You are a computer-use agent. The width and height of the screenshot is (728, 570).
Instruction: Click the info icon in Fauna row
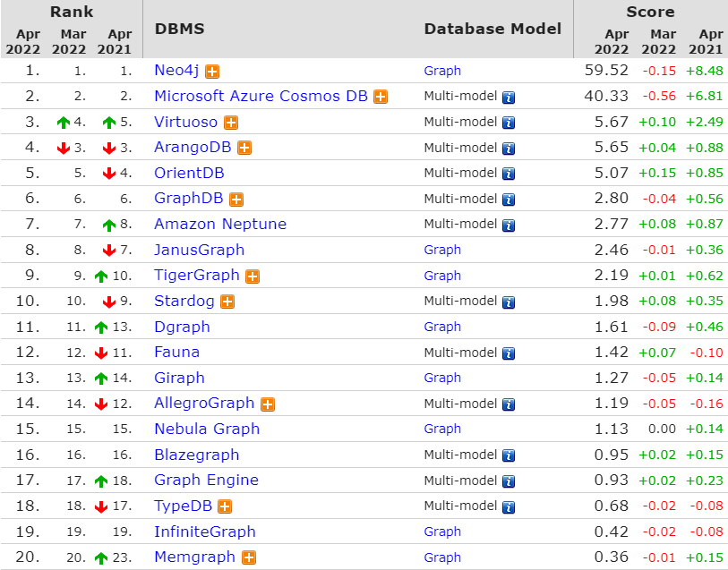509,353
